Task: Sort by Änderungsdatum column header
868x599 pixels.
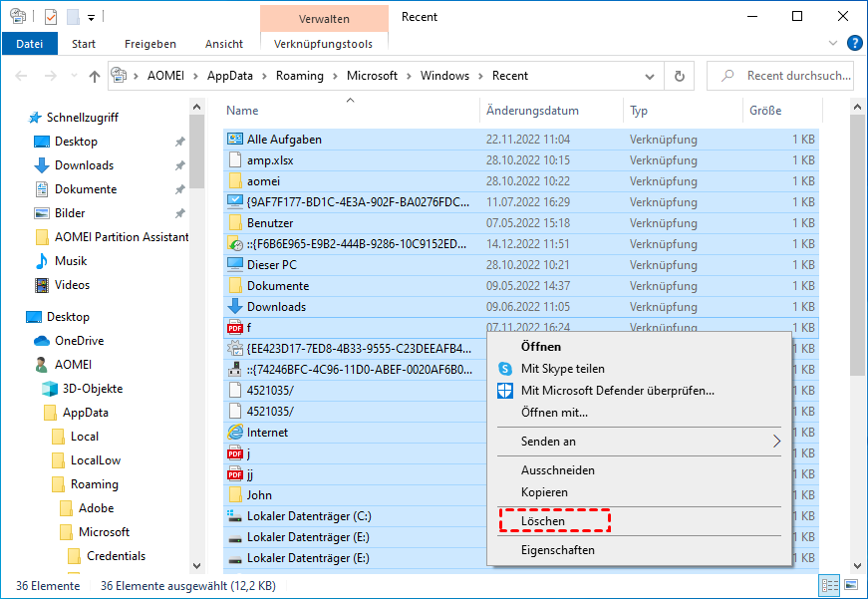Action: 551,111
